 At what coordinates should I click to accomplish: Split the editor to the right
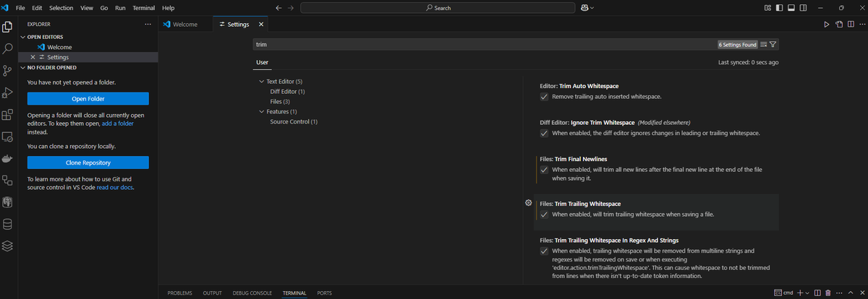[x=851, y=24]
